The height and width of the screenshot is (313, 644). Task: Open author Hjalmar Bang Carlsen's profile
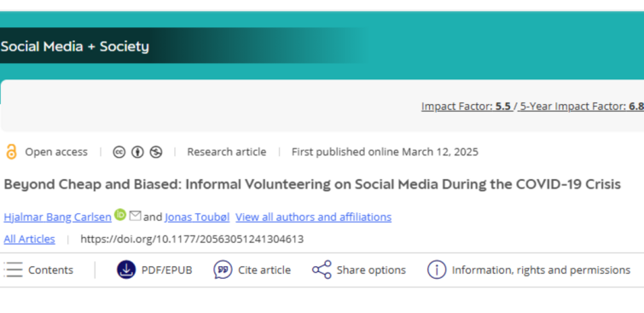(57, 217)
